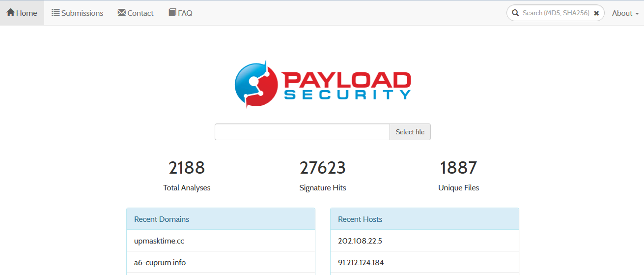Open the Contact page
This screenshot has width=644, height=275.
(x=136, y=13)
